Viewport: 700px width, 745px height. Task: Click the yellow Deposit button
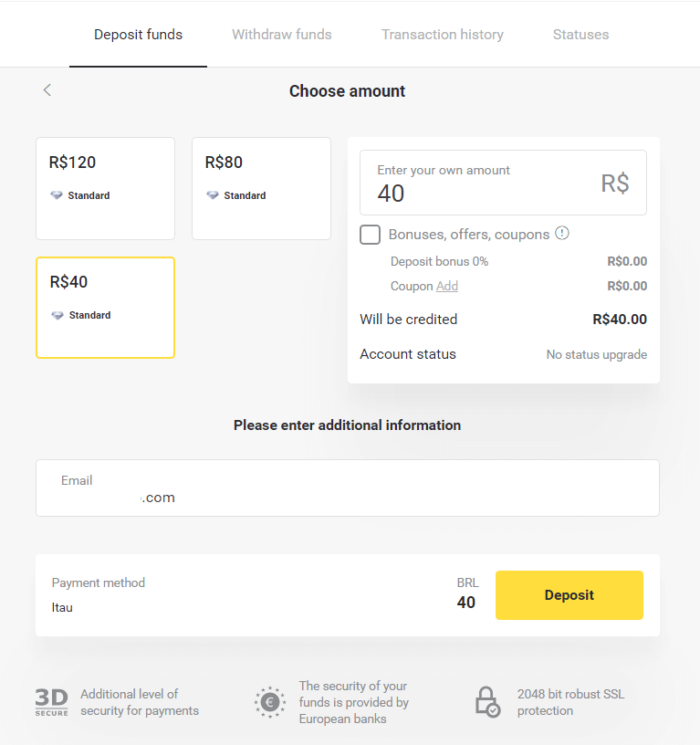(569, 594)
